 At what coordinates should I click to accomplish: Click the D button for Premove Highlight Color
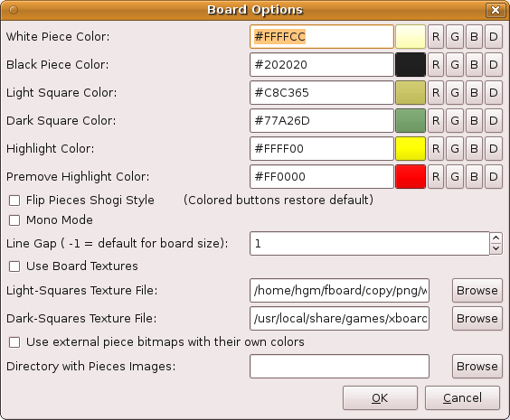tap(494, 176)
